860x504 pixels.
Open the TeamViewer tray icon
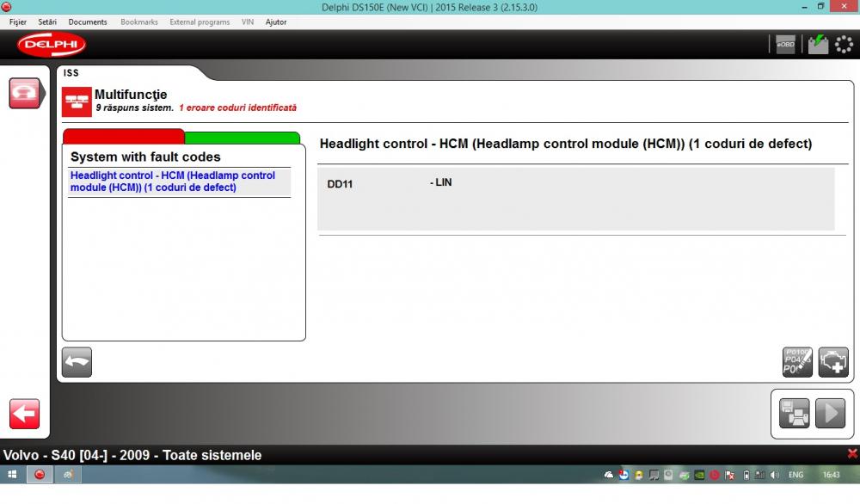tap(623, 475)
